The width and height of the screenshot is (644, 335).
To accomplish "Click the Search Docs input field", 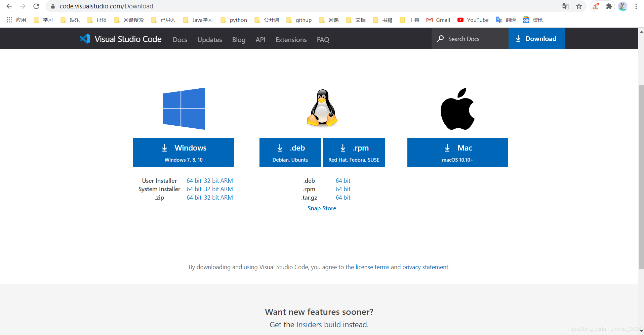I will (470, 39).
